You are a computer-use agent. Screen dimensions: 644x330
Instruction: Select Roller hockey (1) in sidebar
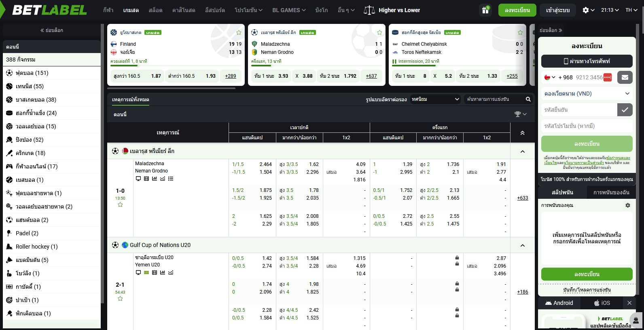click(52, 247)
